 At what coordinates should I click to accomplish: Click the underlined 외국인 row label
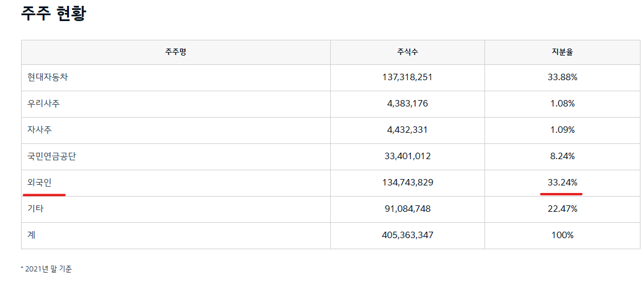click(x=39, y=183)
